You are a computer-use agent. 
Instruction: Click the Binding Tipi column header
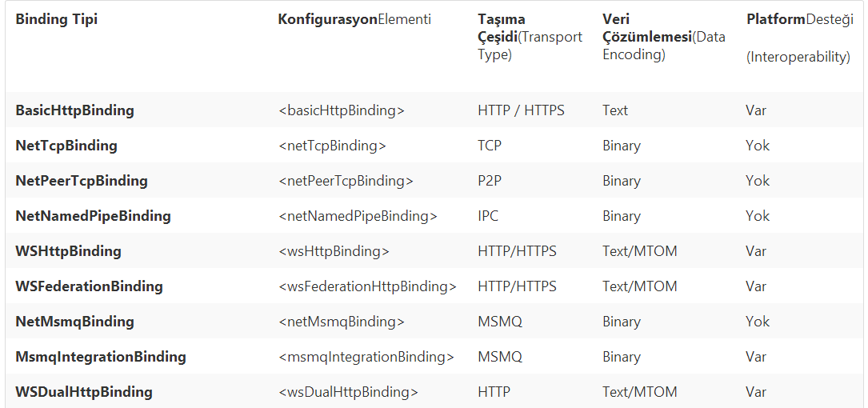click(x=57, y=19)
